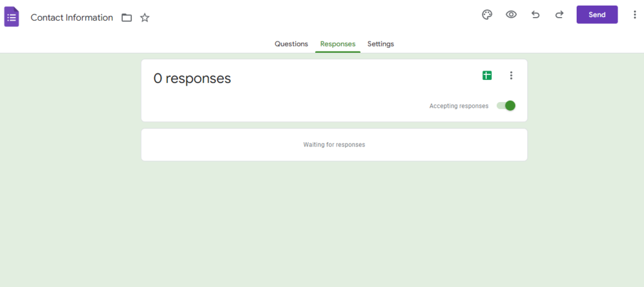Open the more options menu beside Send

point(635,15)
